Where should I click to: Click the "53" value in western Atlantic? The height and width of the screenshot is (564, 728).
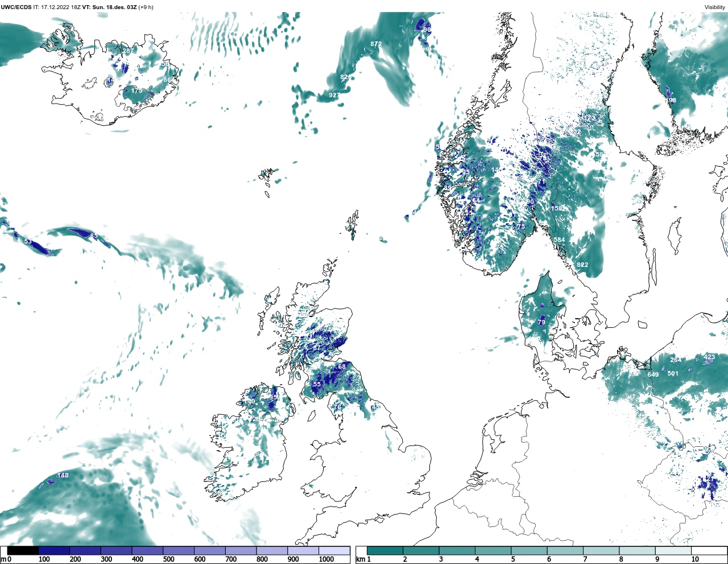(28, 241)
